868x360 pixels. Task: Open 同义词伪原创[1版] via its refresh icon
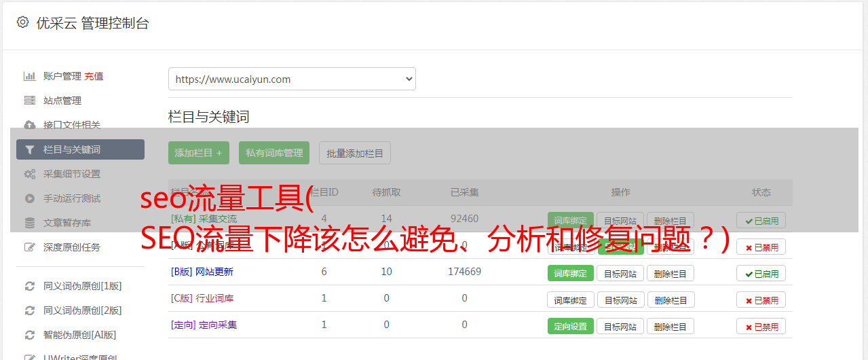30,286
